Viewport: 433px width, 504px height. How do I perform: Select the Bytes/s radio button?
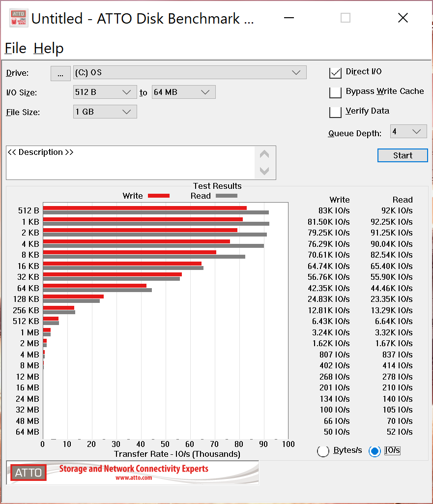(x=323, y=451)
